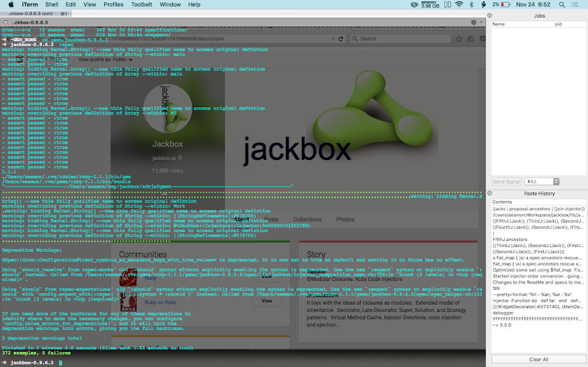
Task: Expand the chevron beside the gear icon
Action: tap(481, 22)
